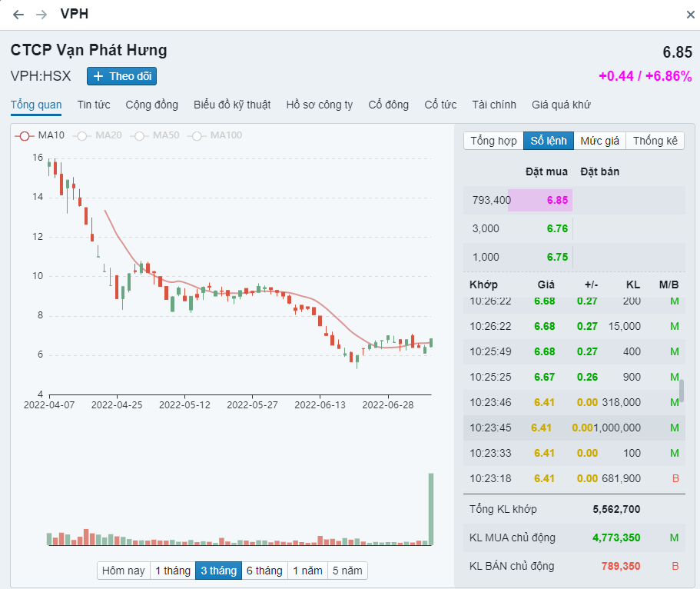Click the order list scrollbar thumb

[681, 391]
